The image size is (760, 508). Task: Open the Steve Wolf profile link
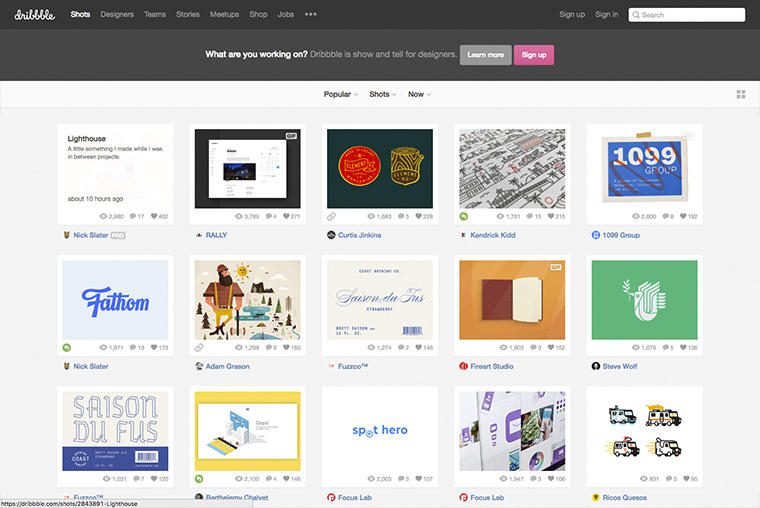(x=619, y=366)
